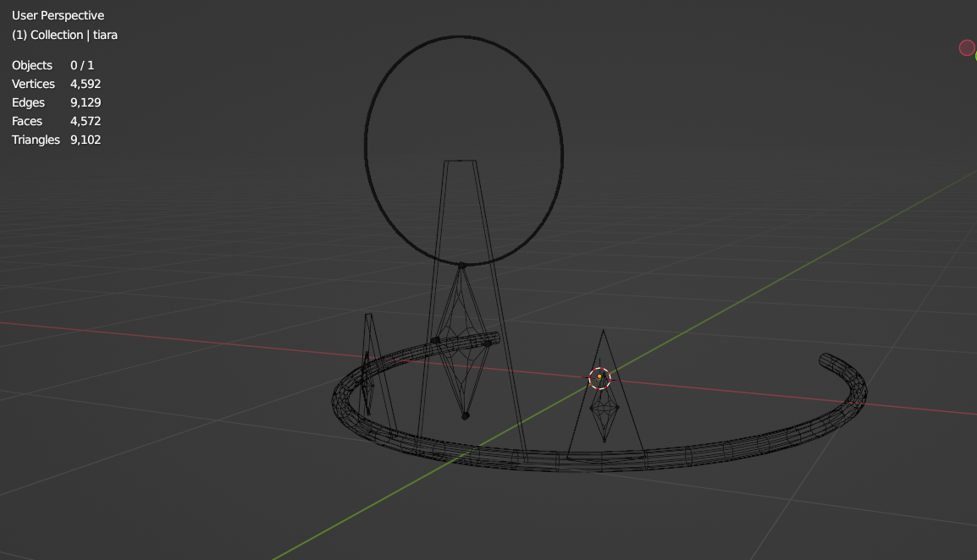Click the small right diamond gem
The image size is (977, 560).
pyautogui.click(x=604, y=413)
